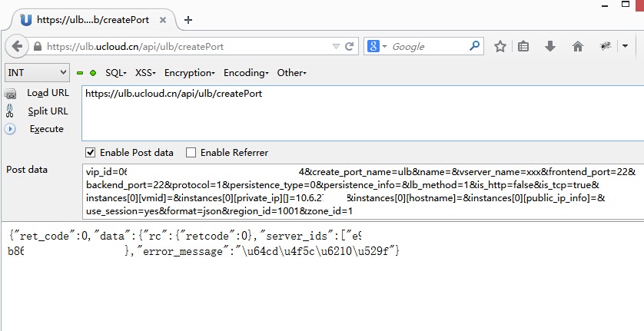Open the SQL menu in HackBar

(x=116, y=73)
